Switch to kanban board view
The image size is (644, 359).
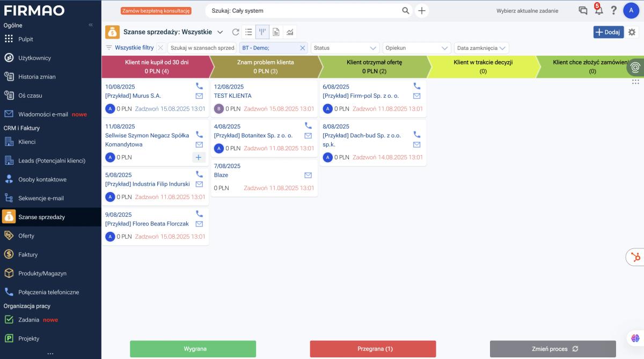[262, 32]
